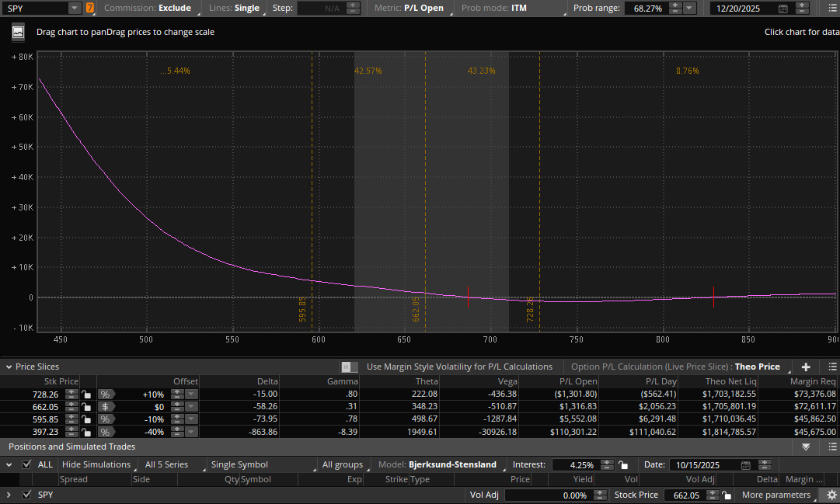This screenshot has height=504, width=840.
Task: Click the percent offset tag on 595.85 row
Action: (106, 419)
